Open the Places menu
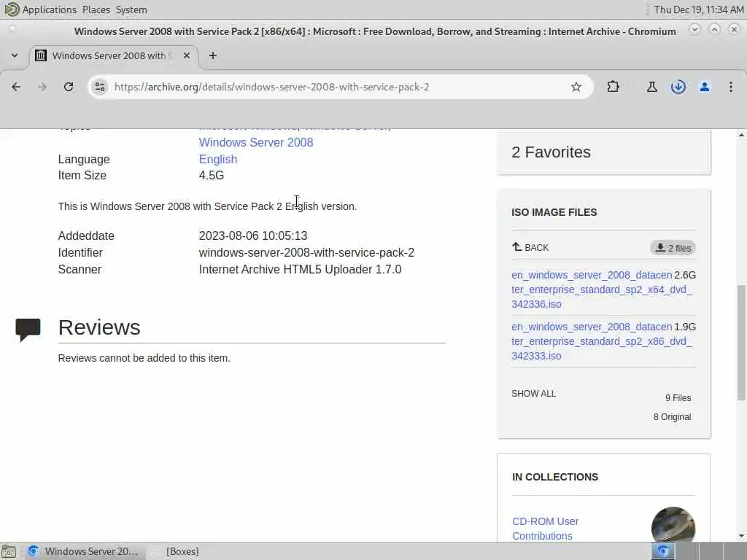 (x=96, y=9)
